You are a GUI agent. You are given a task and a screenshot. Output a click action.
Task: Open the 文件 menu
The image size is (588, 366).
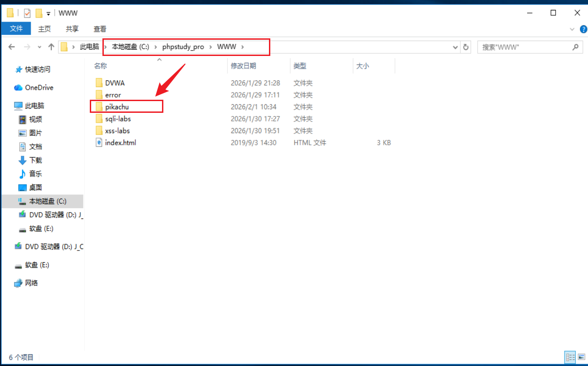16,28
